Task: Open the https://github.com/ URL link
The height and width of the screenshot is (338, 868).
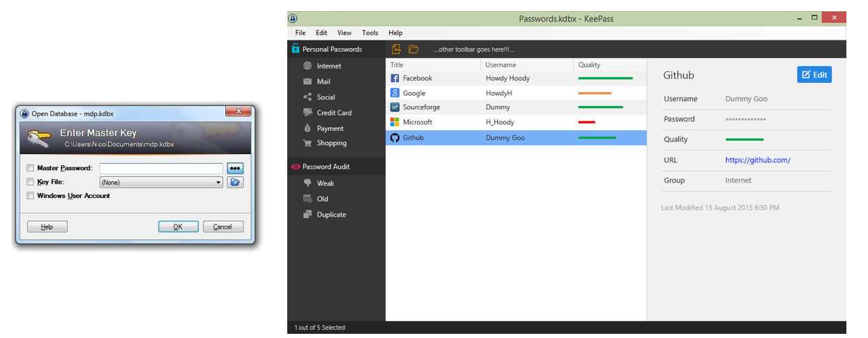Action: click(758, 160)
